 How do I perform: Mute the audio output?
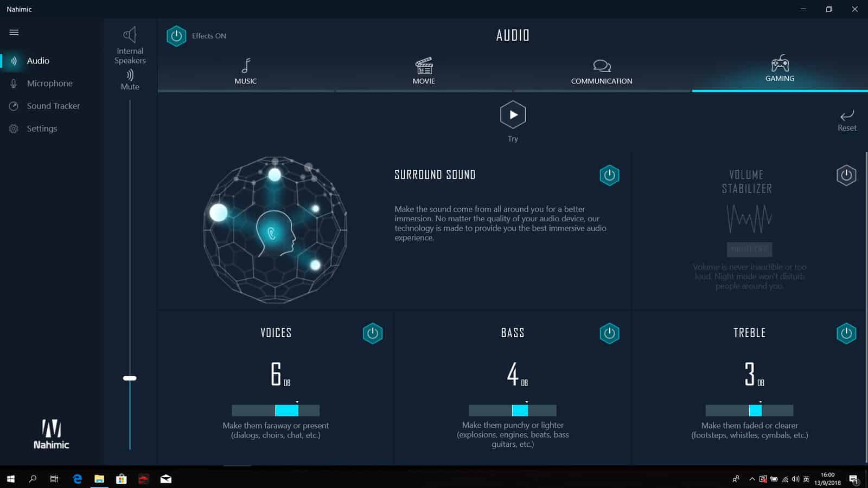[130, 75]
